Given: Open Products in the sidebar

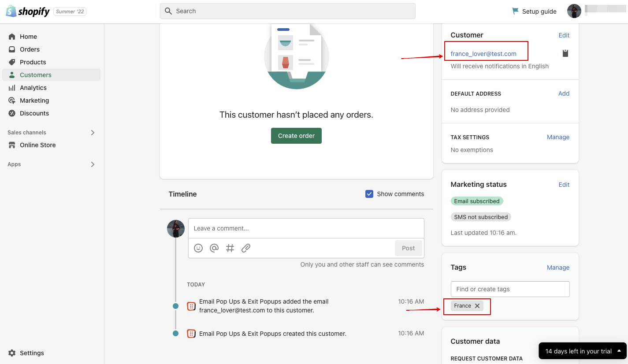Looking at the screenshot, I should tap(33, 62).
